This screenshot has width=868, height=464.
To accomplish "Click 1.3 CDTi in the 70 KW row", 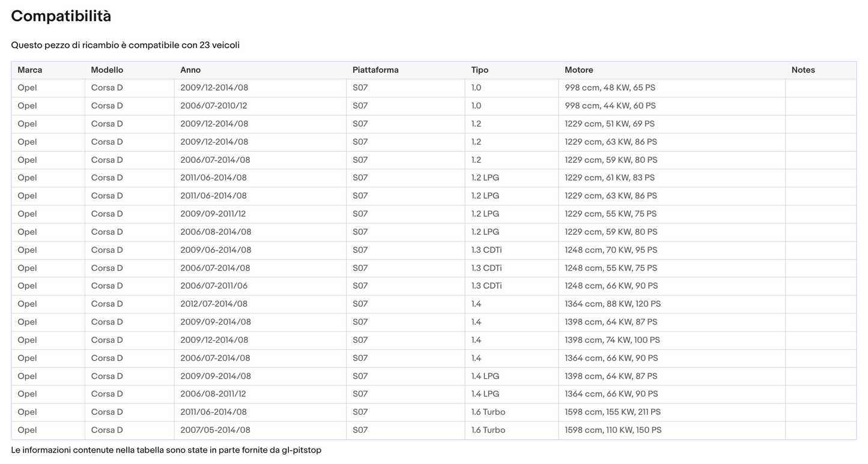I will pos(487,250).
